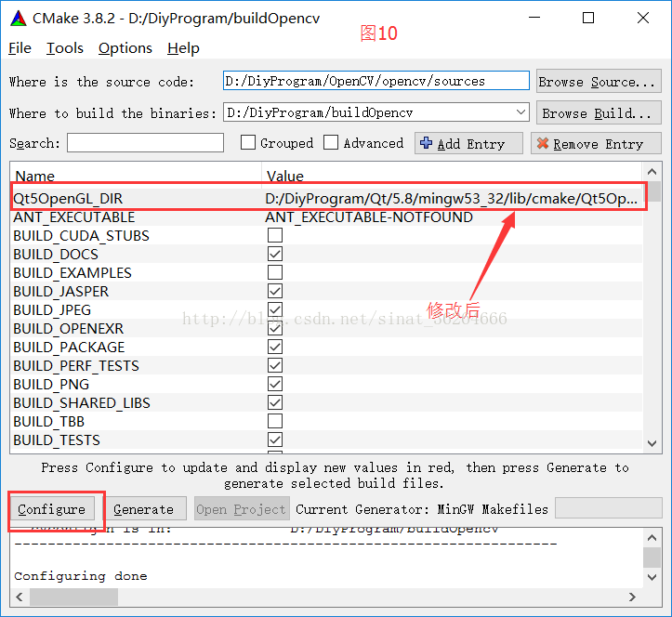This screenshot has width=672, height=617.
Task: Open the Options menu
Action: click(125, 48)
